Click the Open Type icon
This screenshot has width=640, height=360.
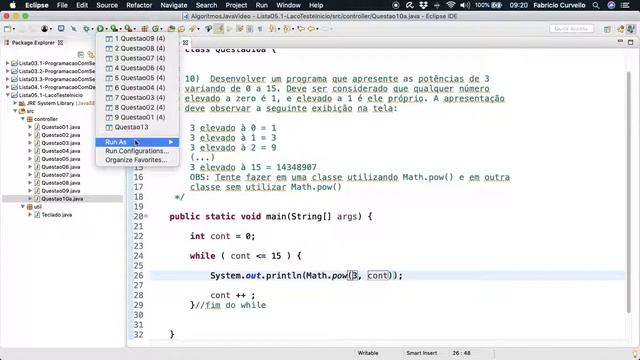[x=171, y=29]
